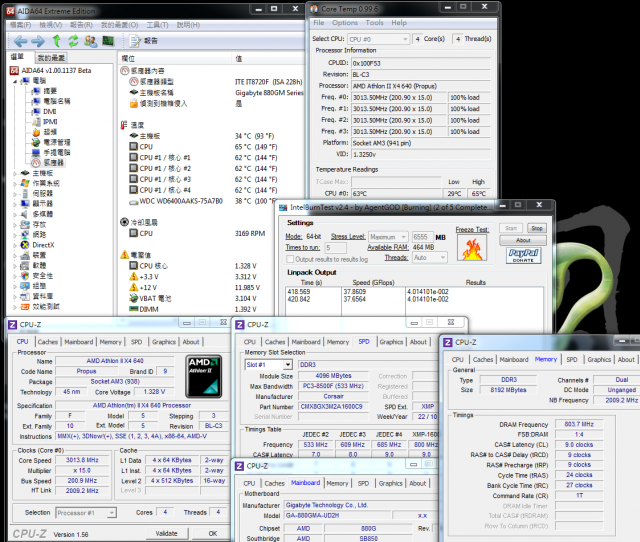Screen dimensions: 640x542
Task: Click the greyed Start button in IntelBurnTest
Action: pos(511,228)
